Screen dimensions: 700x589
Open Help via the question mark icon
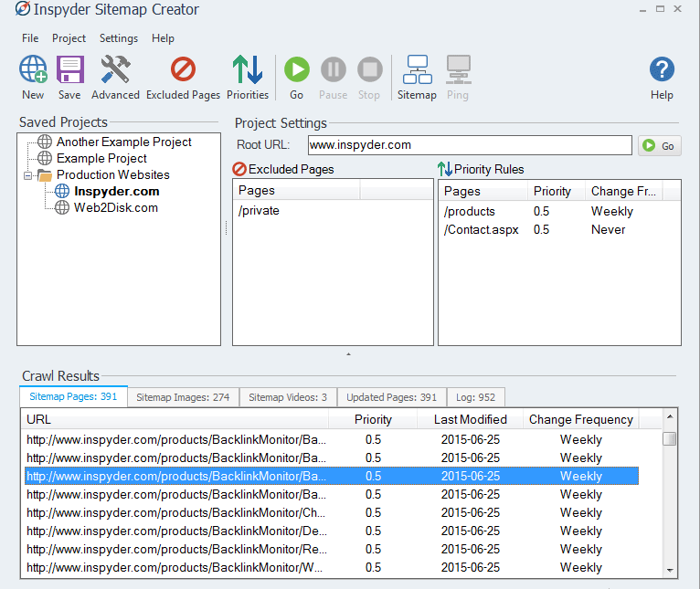[662, 70]
